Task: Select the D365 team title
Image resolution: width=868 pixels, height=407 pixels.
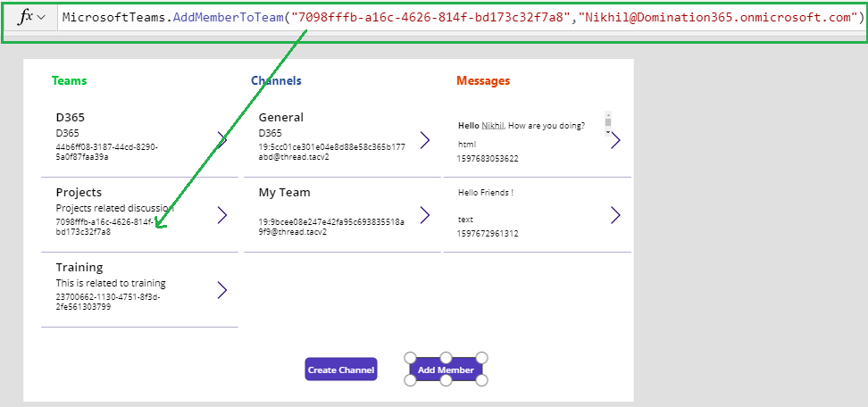Action: coord(71,117)
